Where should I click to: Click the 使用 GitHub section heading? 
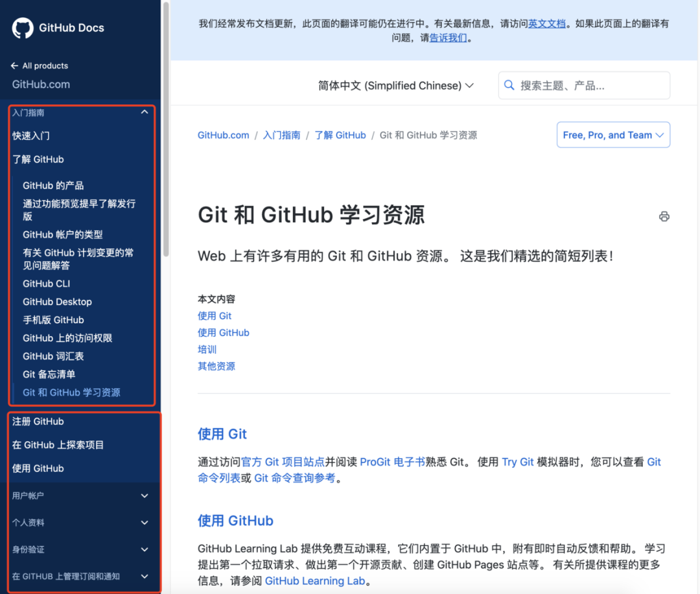235,521
